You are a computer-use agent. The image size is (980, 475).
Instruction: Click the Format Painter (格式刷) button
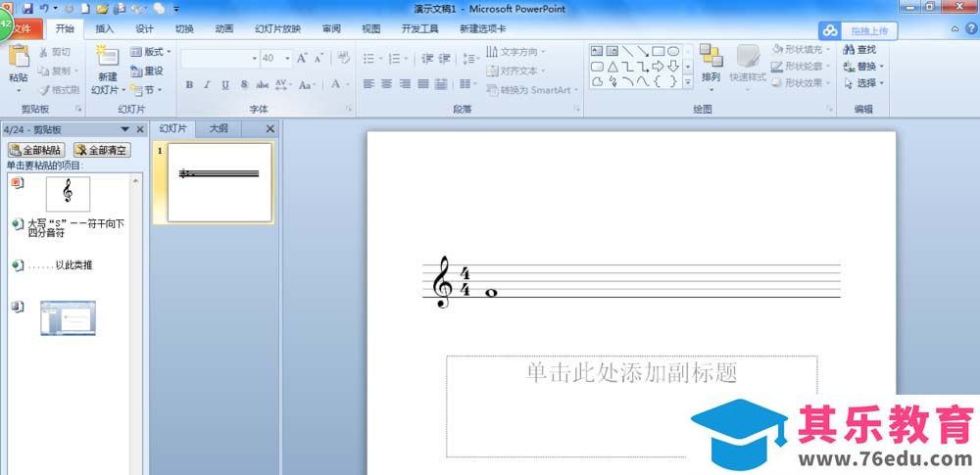click(x=58, y=89)
